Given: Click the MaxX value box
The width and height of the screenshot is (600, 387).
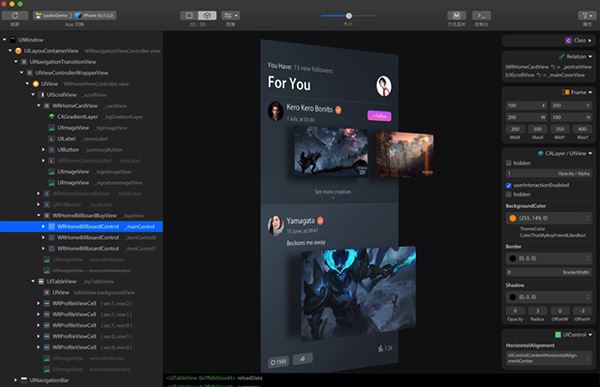Looking at the screenshot, I should tap(537, 129).
